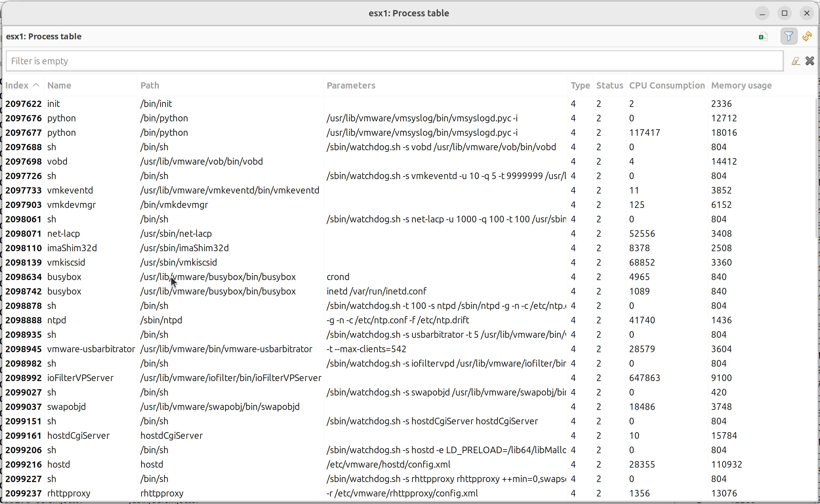Screen dimensions: 820x504
Task: Sort by the Type column header
Action: 580,85
